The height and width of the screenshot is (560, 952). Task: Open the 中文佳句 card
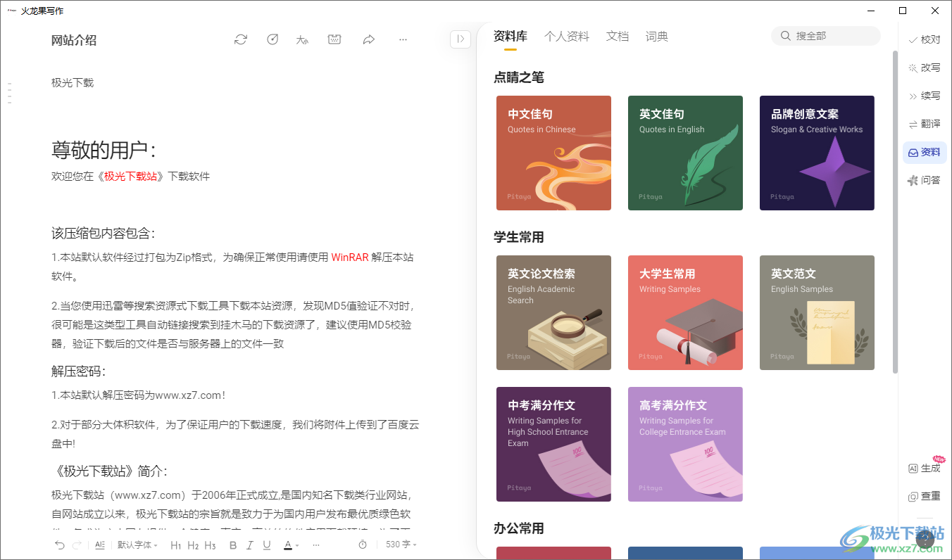tap(553, 153)
